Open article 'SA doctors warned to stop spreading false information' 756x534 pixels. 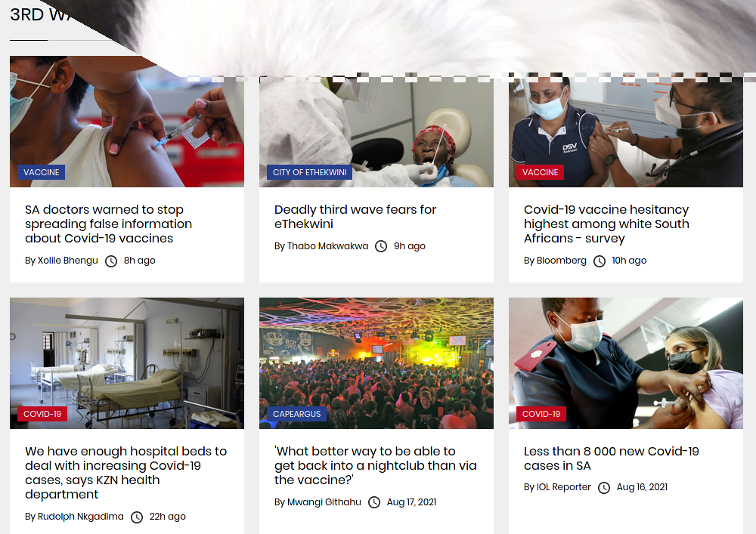[108, 224]
